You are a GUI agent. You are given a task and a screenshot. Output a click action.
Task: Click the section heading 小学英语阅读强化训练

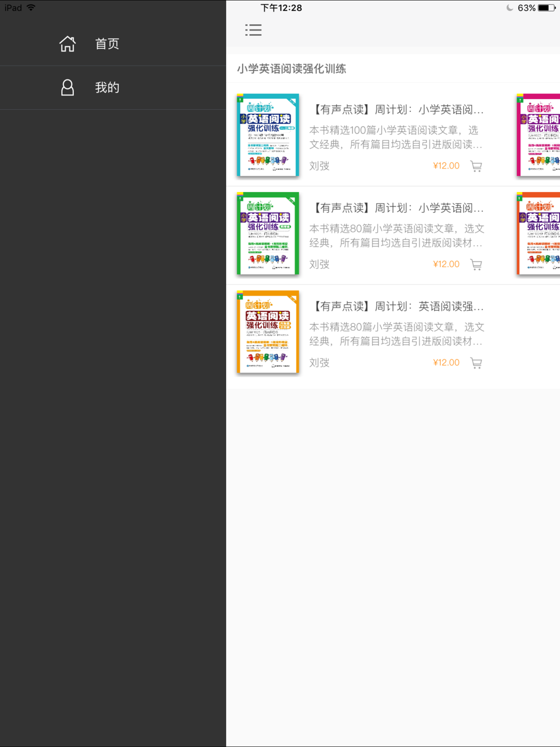(291, 69)
